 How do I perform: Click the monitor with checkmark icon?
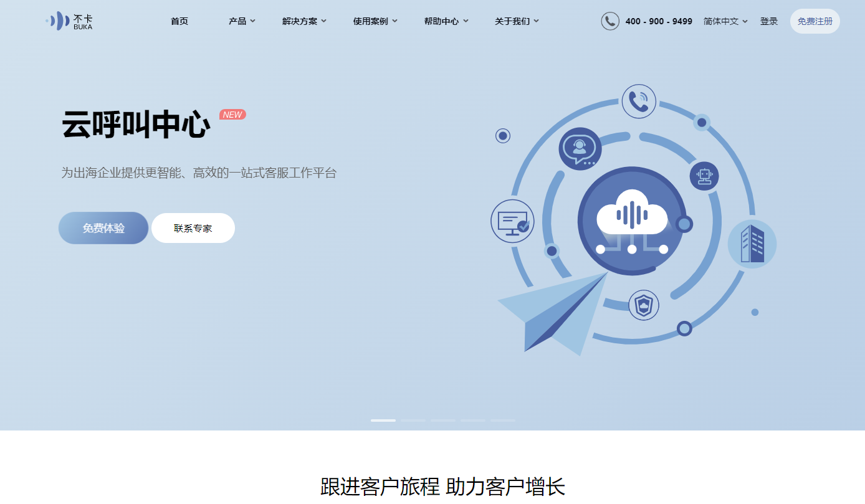512,221
